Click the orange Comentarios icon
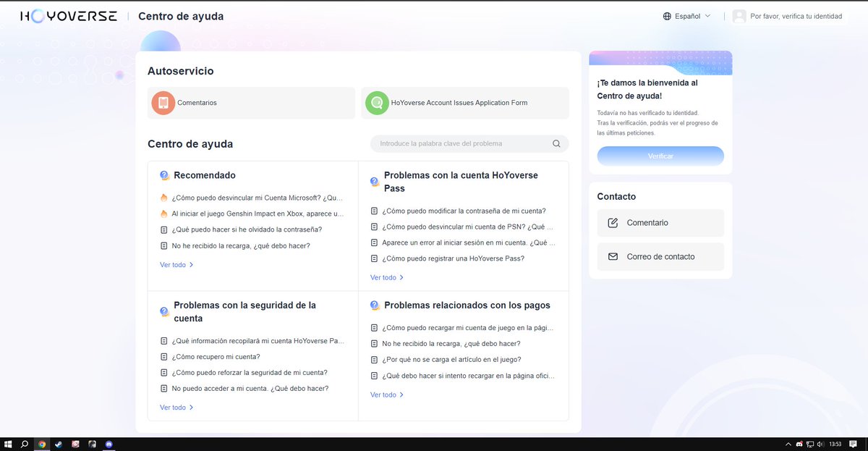The image size is (868, 451). tap(163, 103)
